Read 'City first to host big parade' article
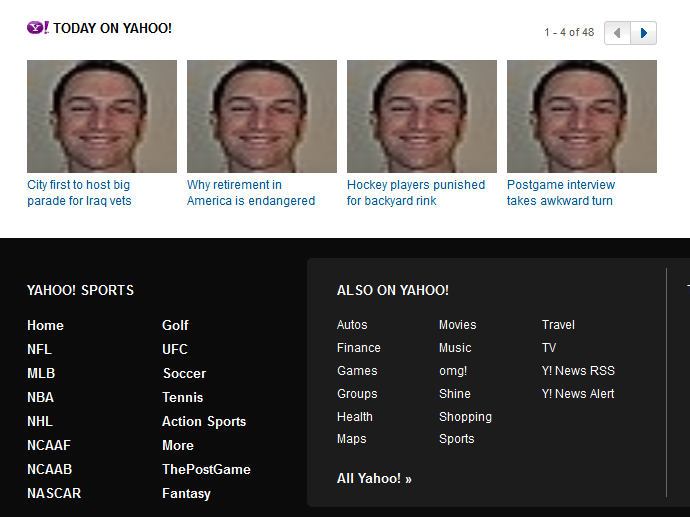The image size is (690, 517). coord(79,193)
